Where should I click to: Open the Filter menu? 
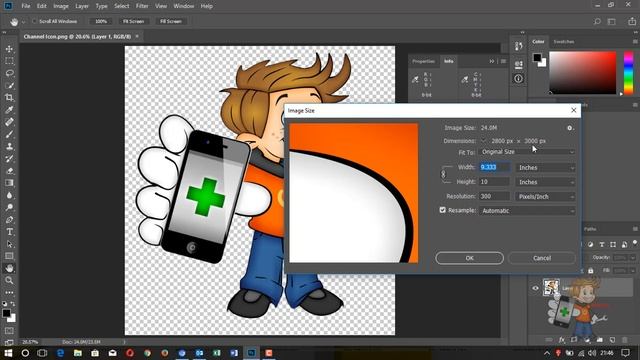(142, 6)
